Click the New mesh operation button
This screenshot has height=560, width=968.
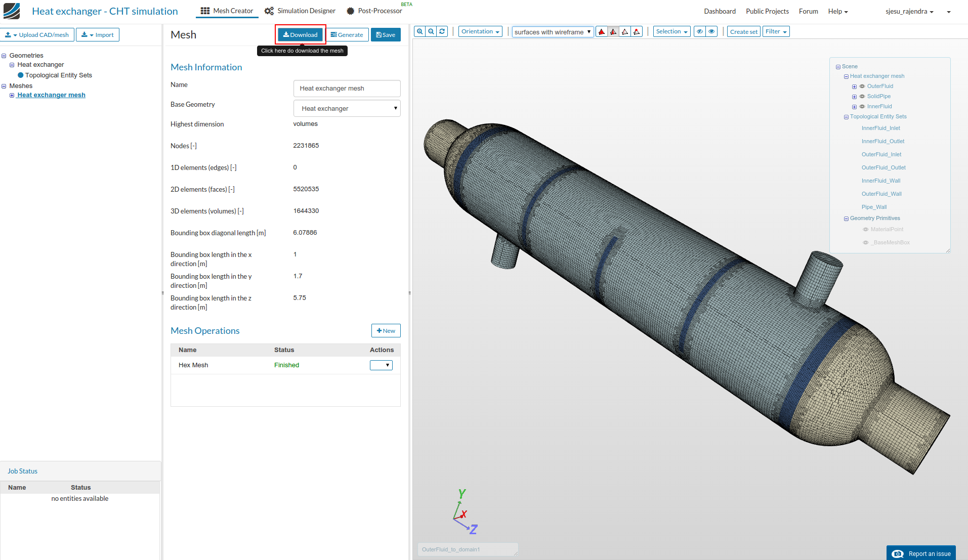point(386,331)
